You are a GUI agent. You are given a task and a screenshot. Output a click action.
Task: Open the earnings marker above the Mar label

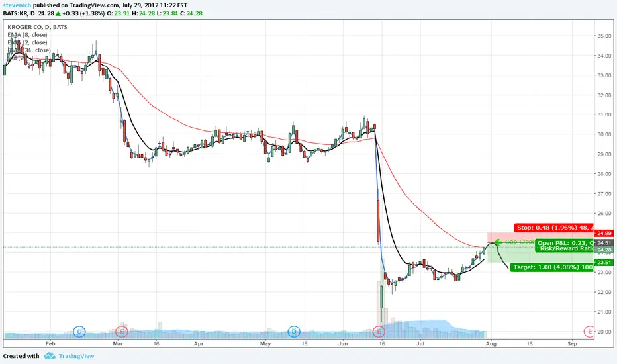(x=122, y=332)
